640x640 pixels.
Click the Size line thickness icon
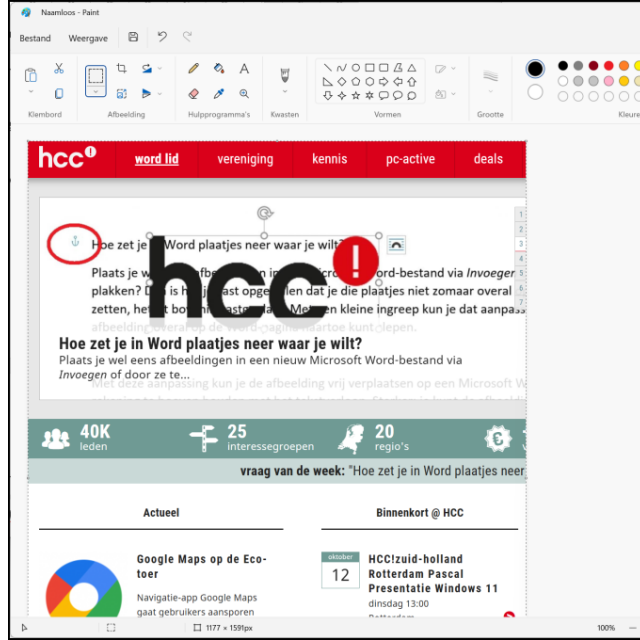490,75
